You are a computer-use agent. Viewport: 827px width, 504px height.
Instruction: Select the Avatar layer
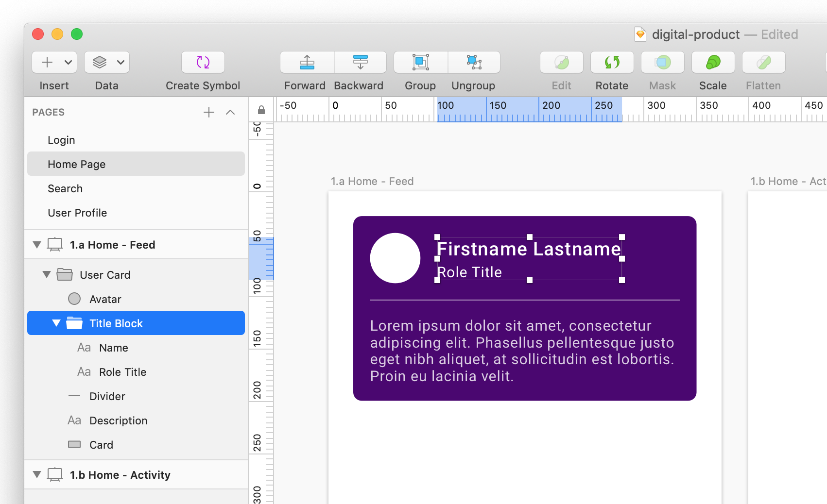pyautogui.click(x=105, y=299)
